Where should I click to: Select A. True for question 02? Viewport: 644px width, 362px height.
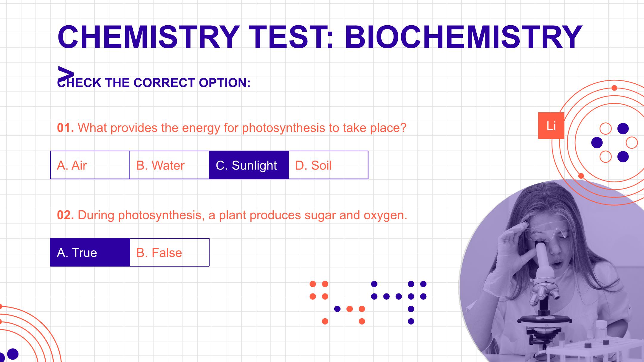point(90,252)
